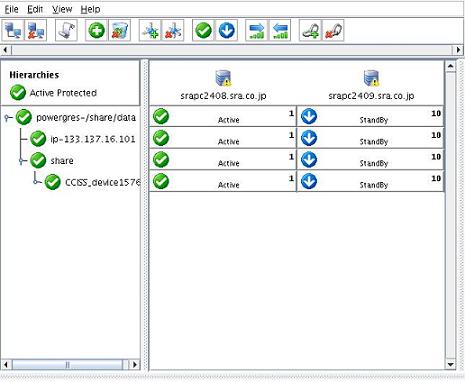Open the Help menu

[90, 9]
